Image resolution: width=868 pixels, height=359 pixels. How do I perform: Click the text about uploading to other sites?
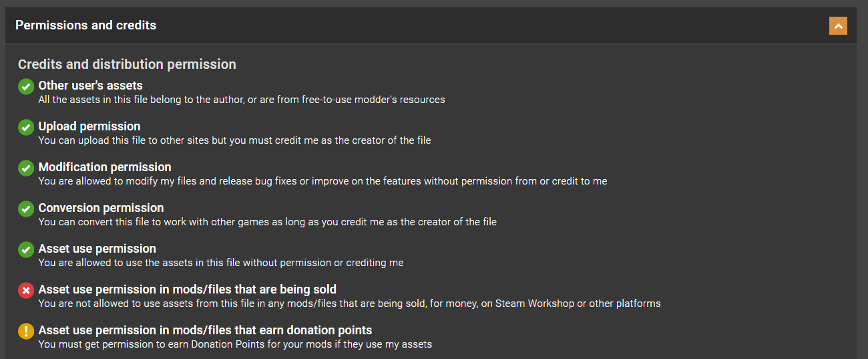tap(234, 140)
